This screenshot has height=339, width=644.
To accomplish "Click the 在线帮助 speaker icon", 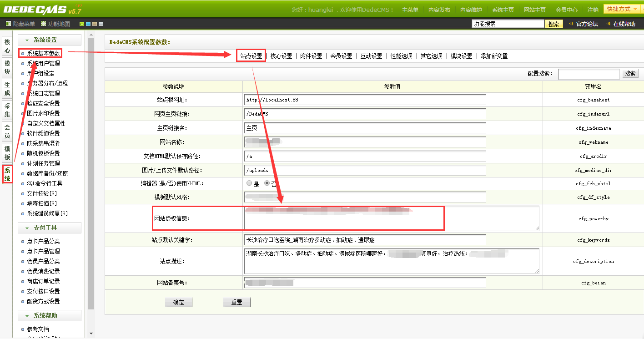I will (609, 24).
